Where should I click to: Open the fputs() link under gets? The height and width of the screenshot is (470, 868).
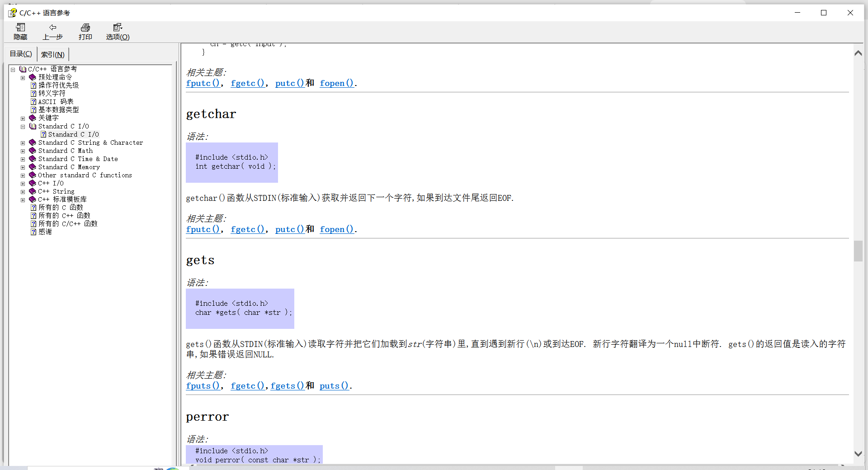pyautogui.click(x=203, y=386)
